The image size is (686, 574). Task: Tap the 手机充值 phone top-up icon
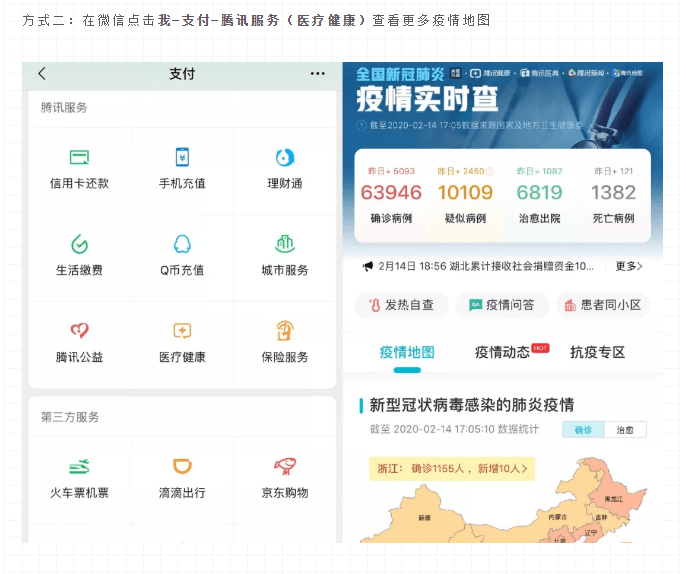click(x=182, y=157)
